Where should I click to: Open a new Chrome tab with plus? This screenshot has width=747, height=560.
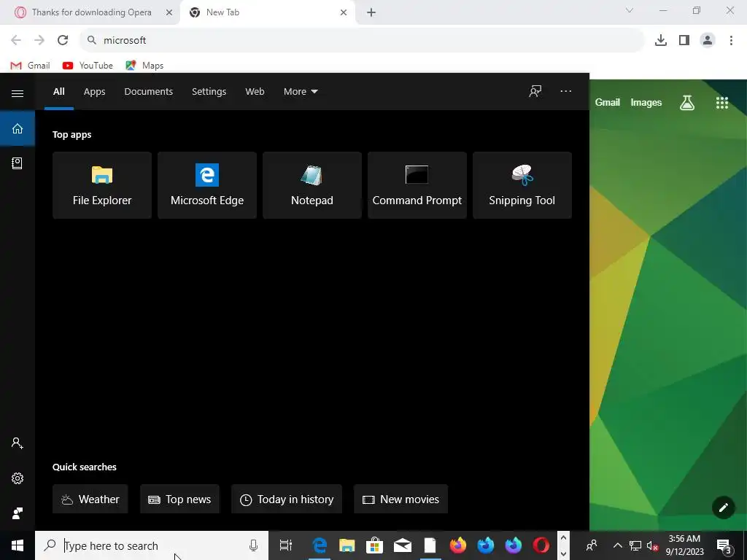[371, 13]
